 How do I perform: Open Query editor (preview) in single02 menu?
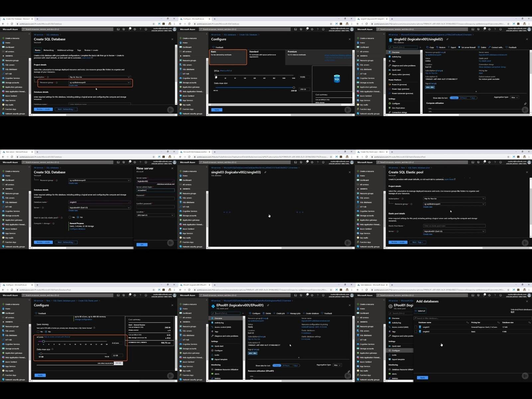coord(401,74)
